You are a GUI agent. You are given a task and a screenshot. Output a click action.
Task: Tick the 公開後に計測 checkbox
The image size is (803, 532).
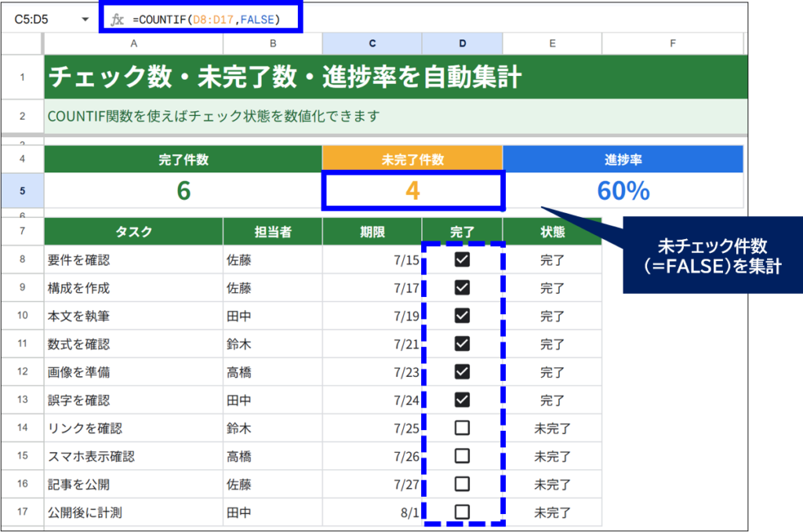pyautogui.click(x=462, y=512)
